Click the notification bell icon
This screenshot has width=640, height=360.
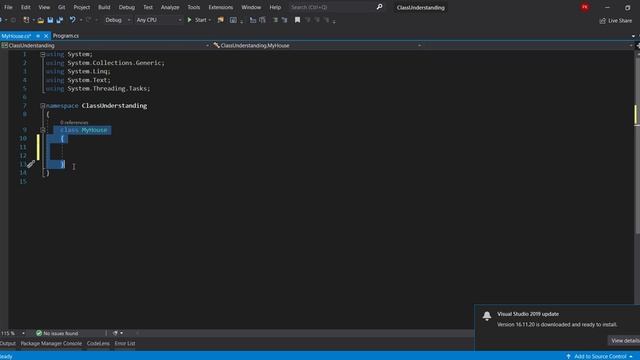point(487,316)
